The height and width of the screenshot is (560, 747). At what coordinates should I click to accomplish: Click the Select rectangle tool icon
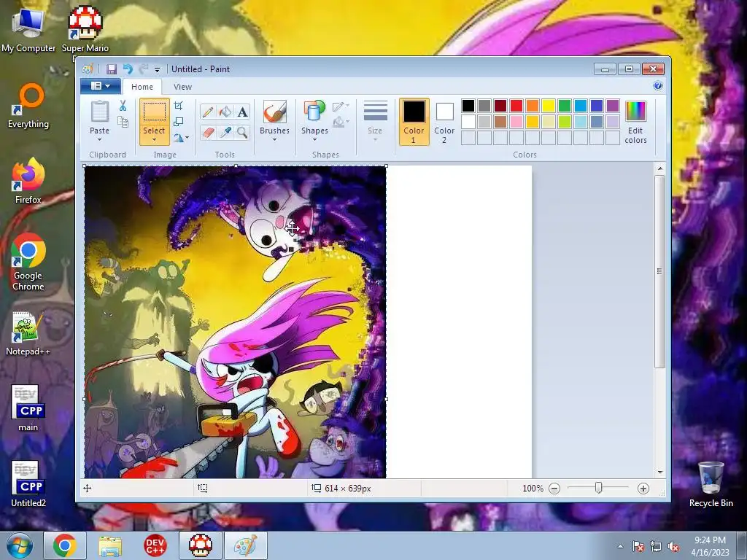pyautogui.click(x=155, y=112)
